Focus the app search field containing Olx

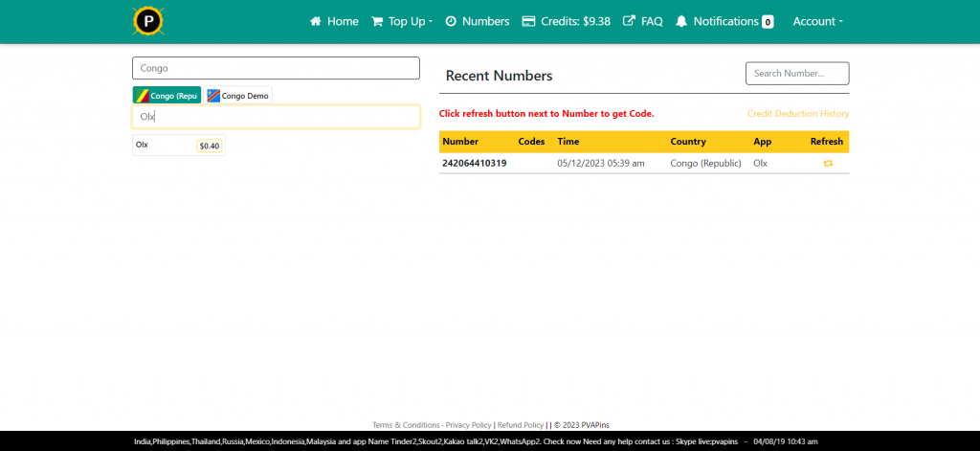click(276, 117)
